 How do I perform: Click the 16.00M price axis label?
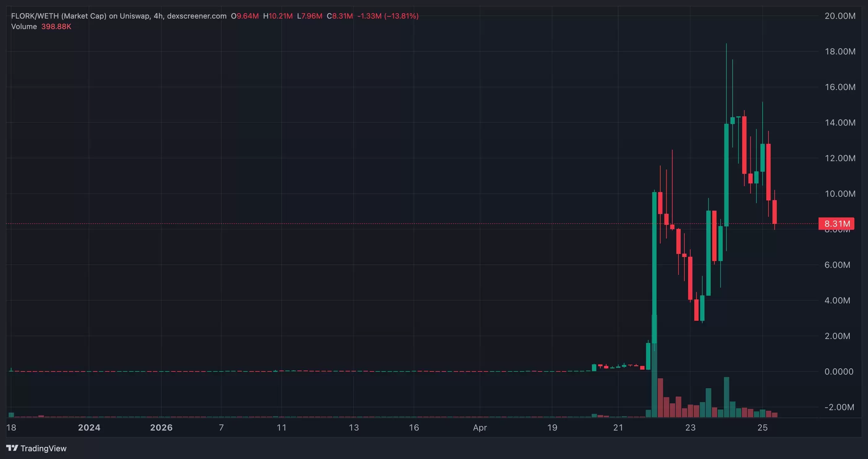840,87
